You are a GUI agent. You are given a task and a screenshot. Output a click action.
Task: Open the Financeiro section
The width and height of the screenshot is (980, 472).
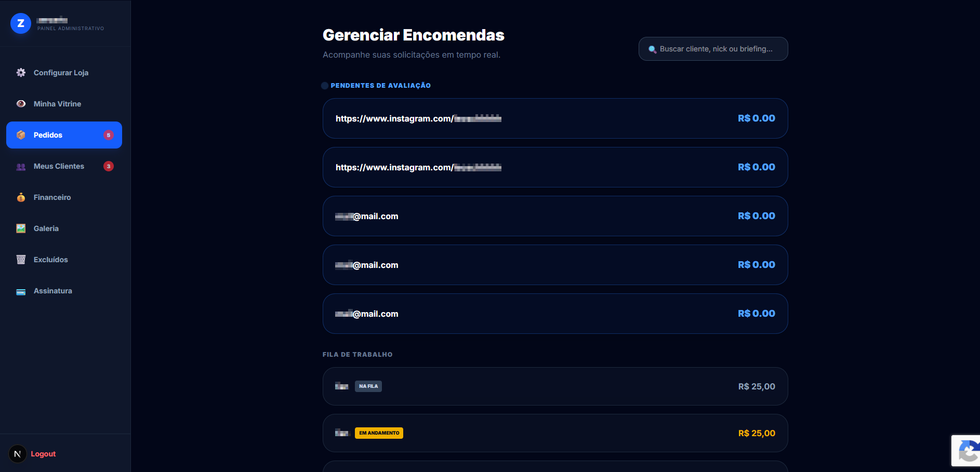tap(64, 197)
